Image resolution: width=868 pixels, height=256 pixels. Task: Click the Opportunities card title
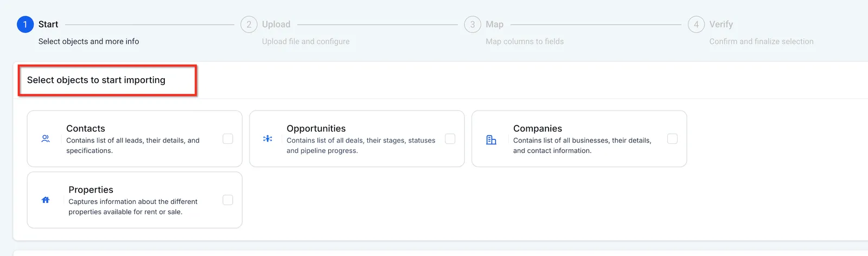(x=316, y=129)
